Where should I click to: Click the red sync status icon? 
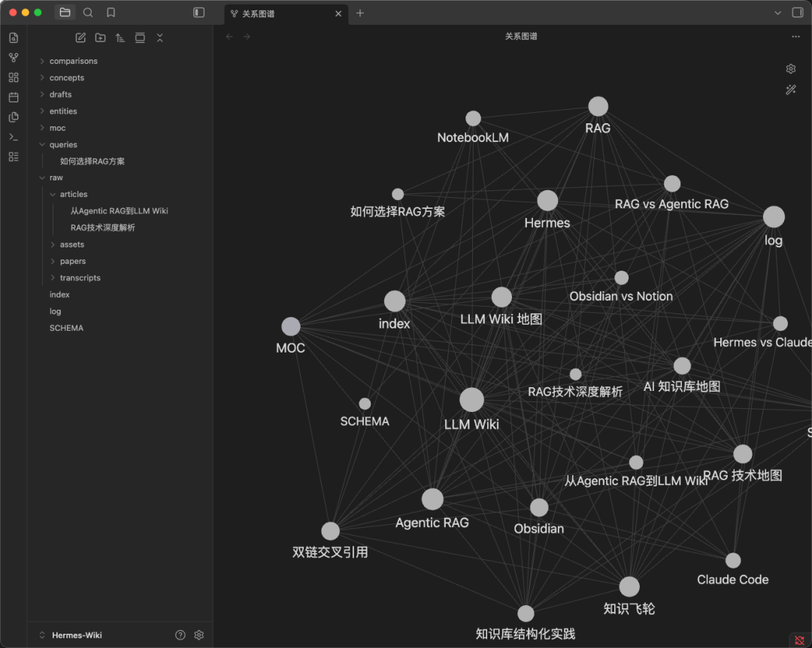(799, 640)
